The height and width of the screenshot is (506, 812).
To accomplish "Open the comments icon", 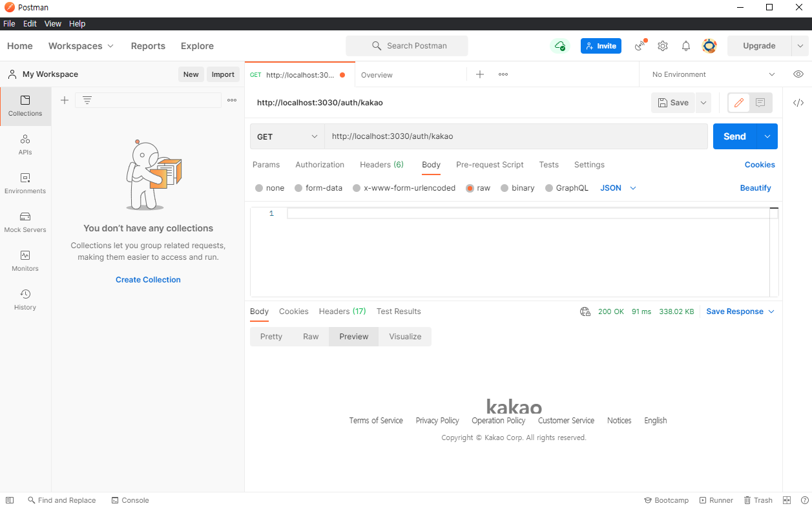I will point(760,103).
